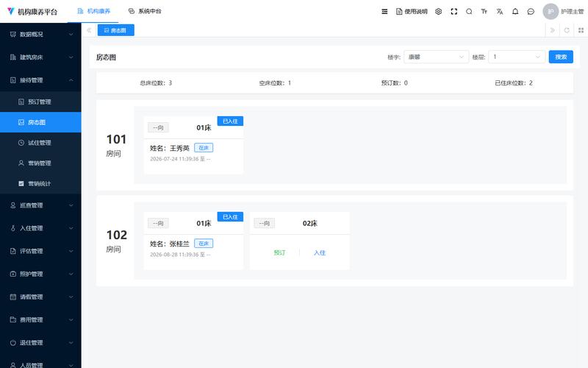The height and width of the screenshot is (368, 588).
Task: Click the 空床位数: 1 statistic
Action: pyautogui.click(x=275, y=83)
